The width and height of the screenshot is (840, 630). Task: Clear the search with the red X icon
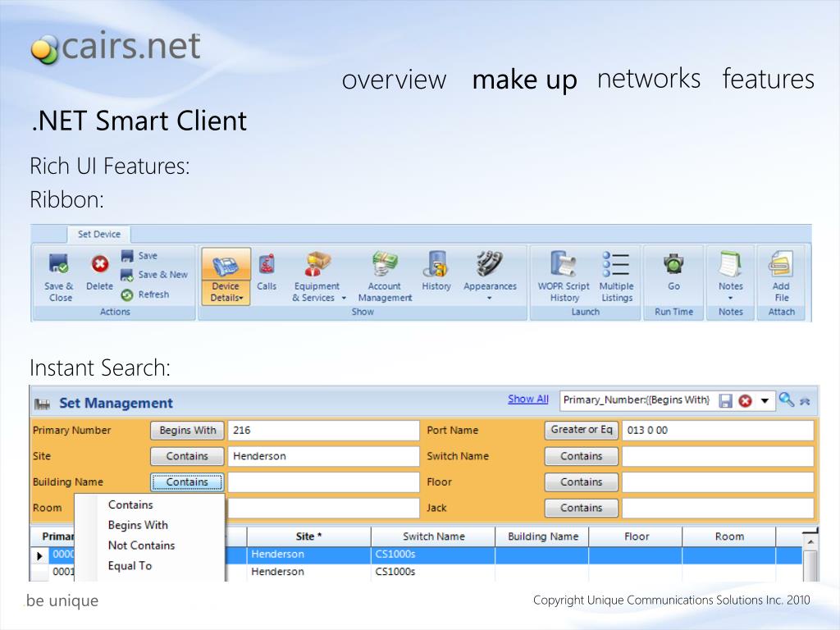click(x=745, y=400)
